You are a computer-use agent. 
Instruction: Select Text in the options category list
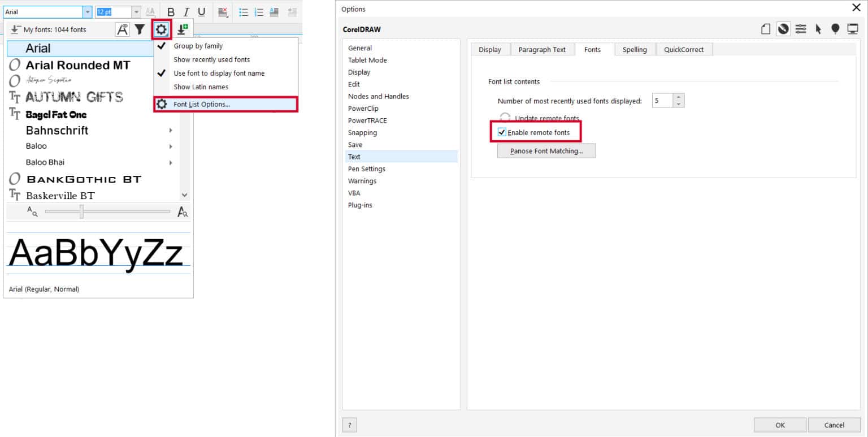coord(354,157)
